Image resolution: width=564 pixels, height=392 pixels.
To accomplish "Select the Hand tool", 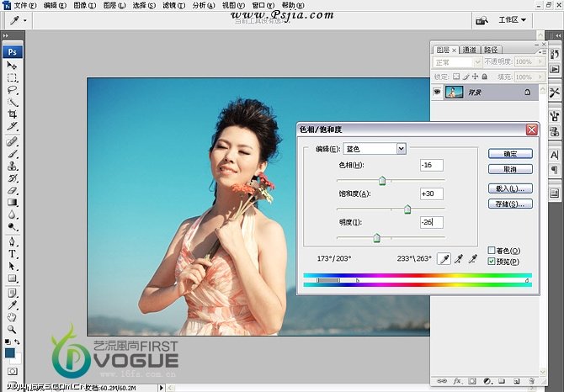I will (x=13, y=317).
